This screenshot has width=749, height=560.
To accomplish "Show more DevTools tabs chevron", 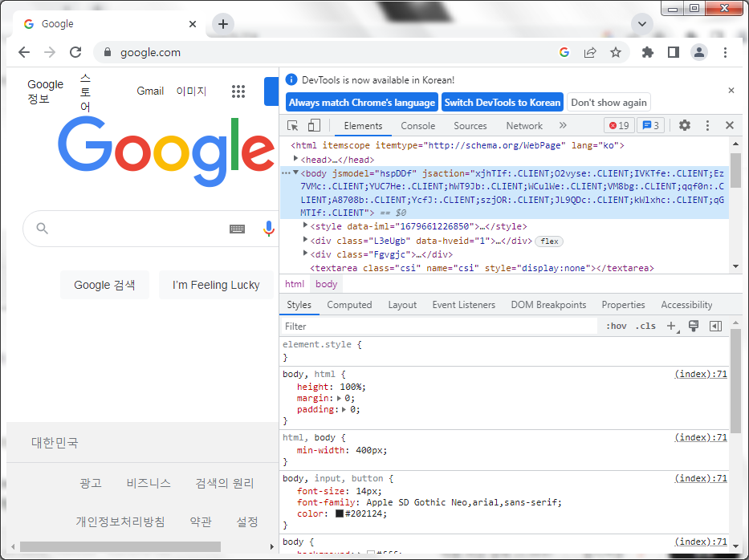I will (563, 125).
